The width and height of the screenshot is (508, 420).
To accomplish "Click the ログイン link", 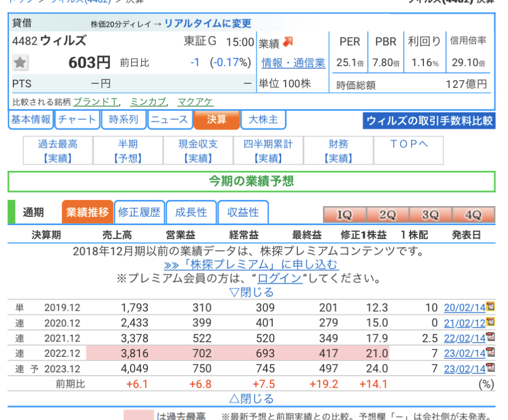I will pyautogui.click(x=279, y=278).
